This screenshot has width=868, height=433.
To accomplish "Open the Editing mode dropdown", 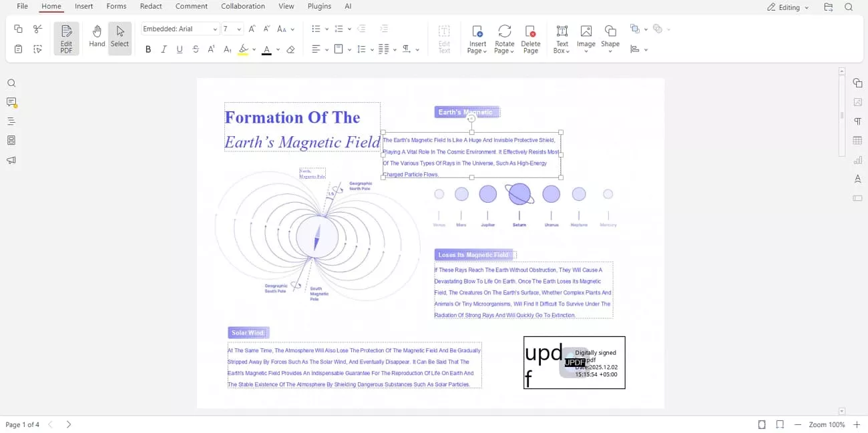I will 788,7.
